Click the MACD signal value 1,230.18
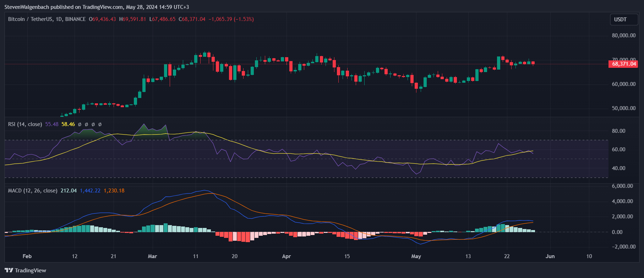Image resolution: width=644 pixels, height=278 pixels. [114, 191]
